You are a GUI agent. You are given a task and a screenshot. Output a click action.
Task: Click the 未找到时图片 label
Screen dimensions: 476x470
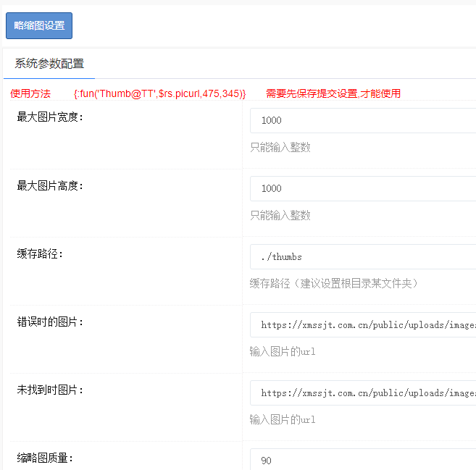click(x=51, y=390)
